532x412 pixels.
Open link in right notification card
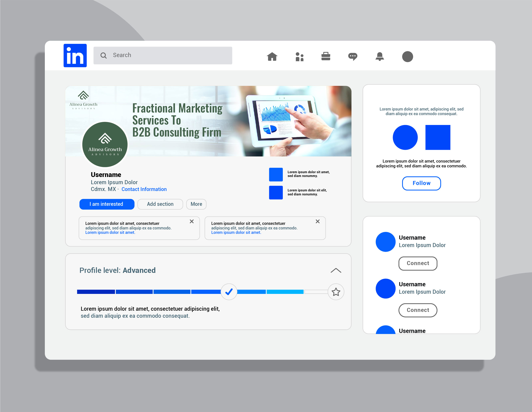(236, 232)
